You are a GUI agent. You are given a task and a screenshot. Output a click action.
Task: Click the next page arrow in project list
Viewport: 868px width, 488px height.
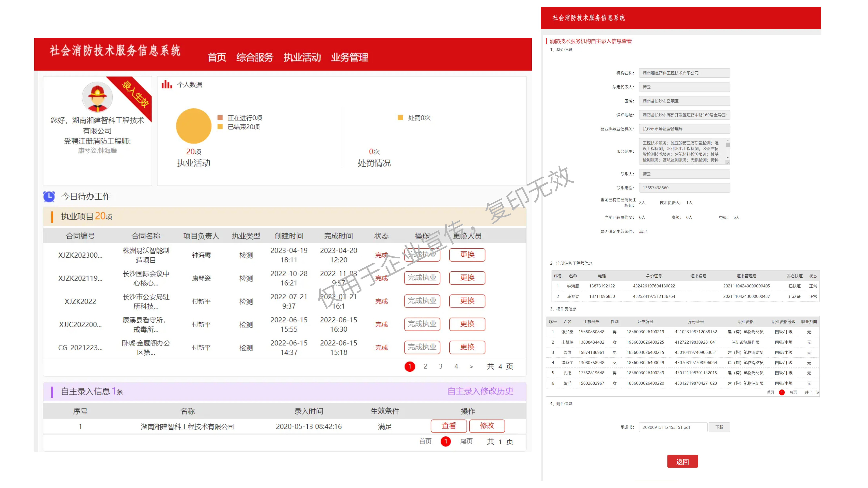click(471, 367)
